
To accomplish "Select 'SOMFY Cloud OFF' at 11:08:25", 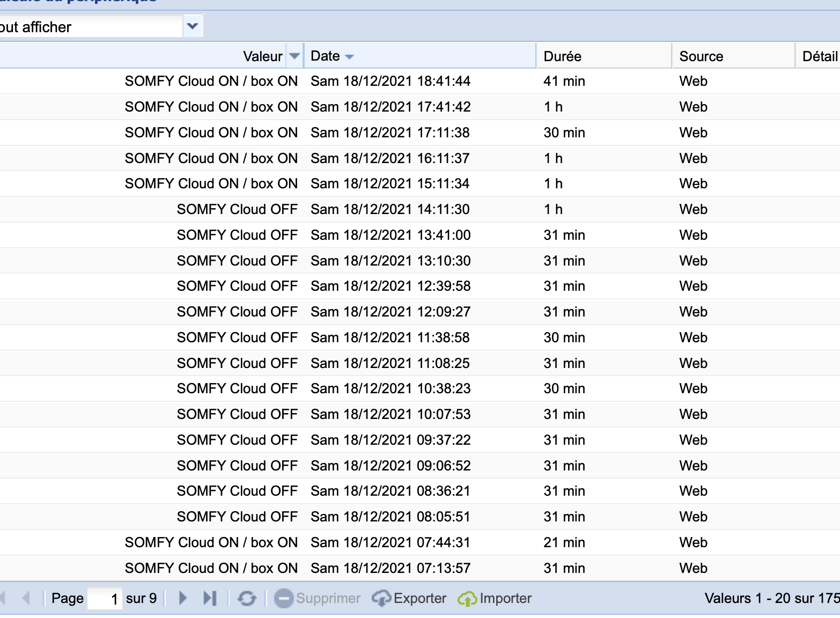I will [x=237, y=363].
